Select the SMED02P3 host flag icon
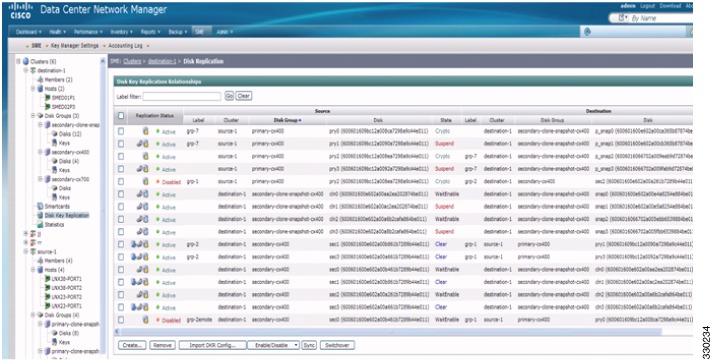 tap(48, 107)
